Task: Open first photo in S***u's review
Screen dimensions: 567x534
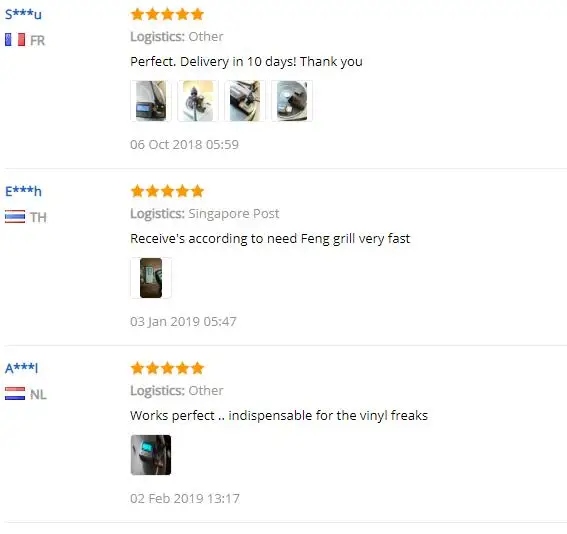Action: coord(151,101)
